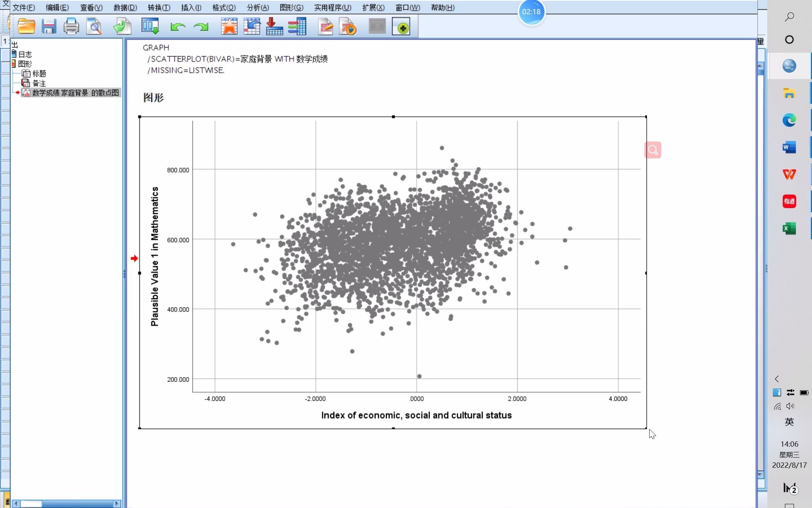This screenshot has height=508, width=812.
Task: Expand hidden tray icons chevron
Action: (x=777, y=379)
